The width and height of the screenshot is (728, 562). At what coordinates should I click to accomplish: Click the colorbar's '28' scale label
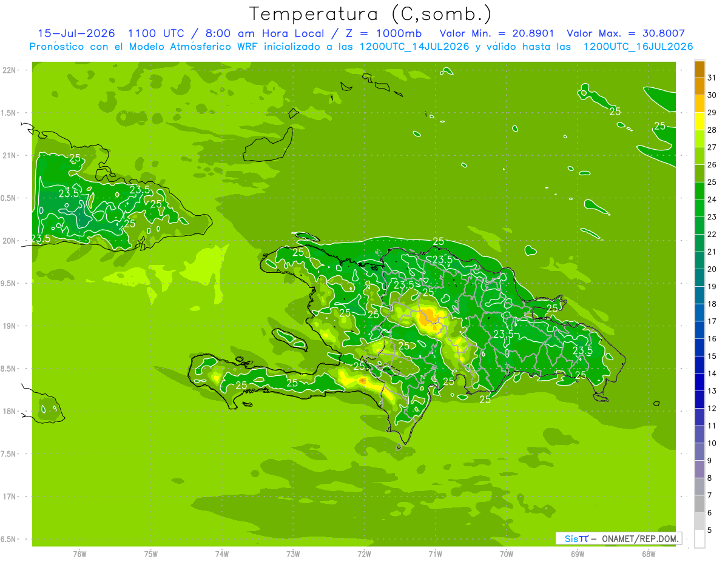click(x=712, y=130)
